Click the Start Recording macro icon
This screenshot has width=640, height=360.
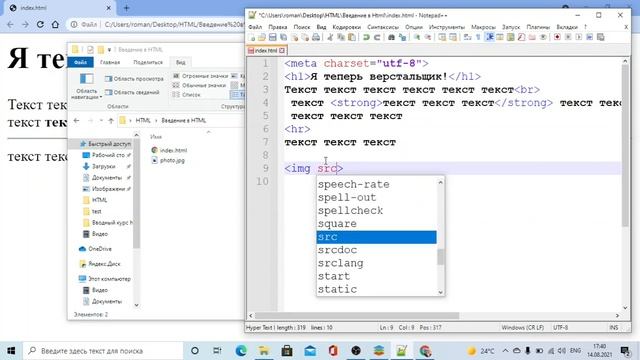coord(557,37)
